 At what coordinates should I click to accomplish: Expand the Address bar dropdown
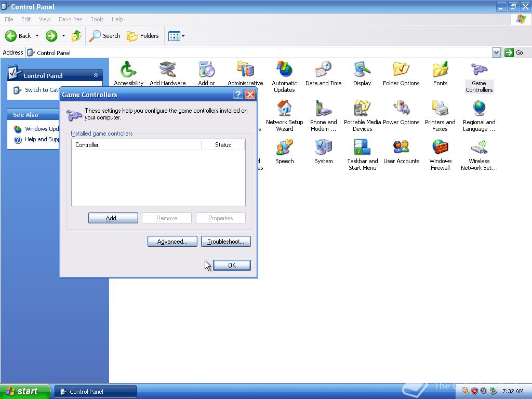click(x=496, y=52)
